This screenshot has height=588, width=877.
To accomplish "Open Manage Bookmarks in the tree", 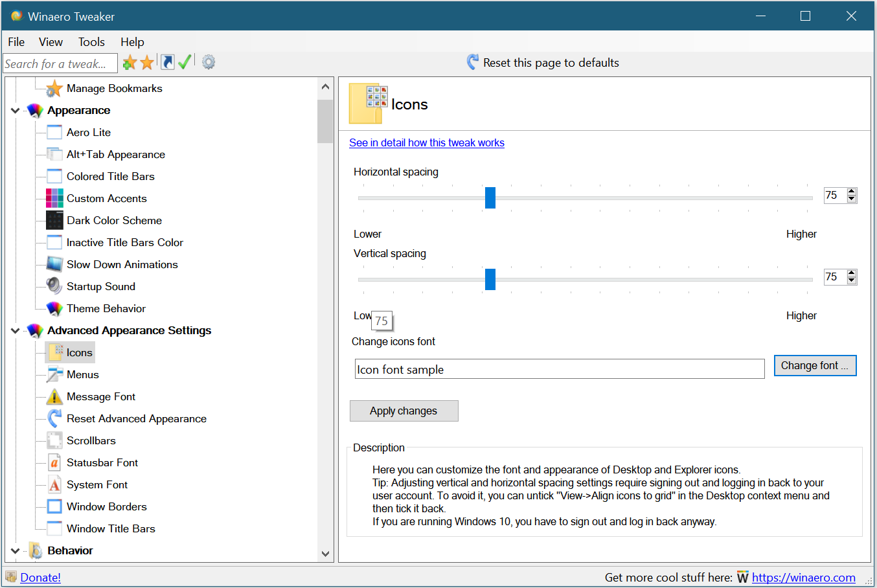I will click(x=114, y=89).
